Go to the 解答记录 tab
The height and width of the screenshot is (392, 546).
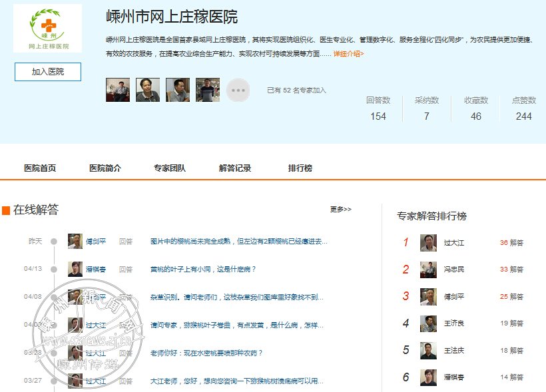(x=235, y=168)
